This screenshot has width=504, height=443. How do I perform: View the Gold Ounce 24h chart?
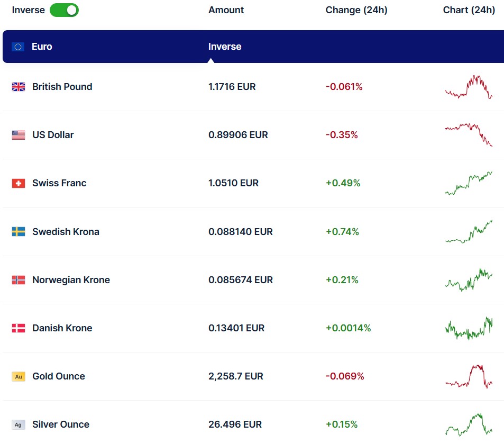click(469, 376)
